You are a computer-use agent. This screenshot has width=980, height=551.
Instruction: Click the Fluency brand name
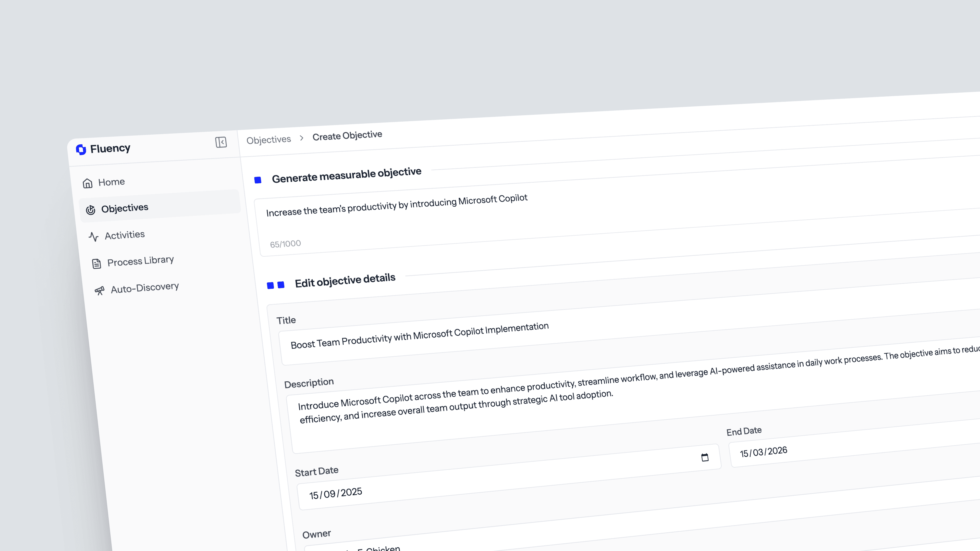110,148
